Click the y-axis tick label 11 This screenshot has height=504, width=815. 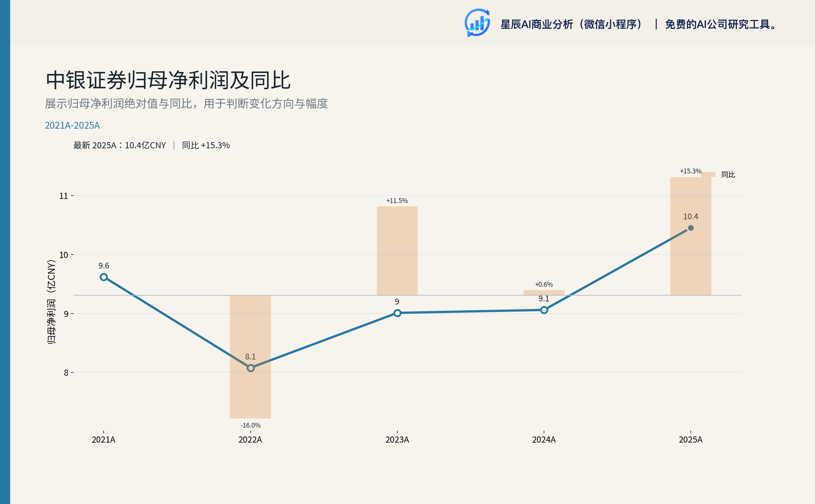64,196
